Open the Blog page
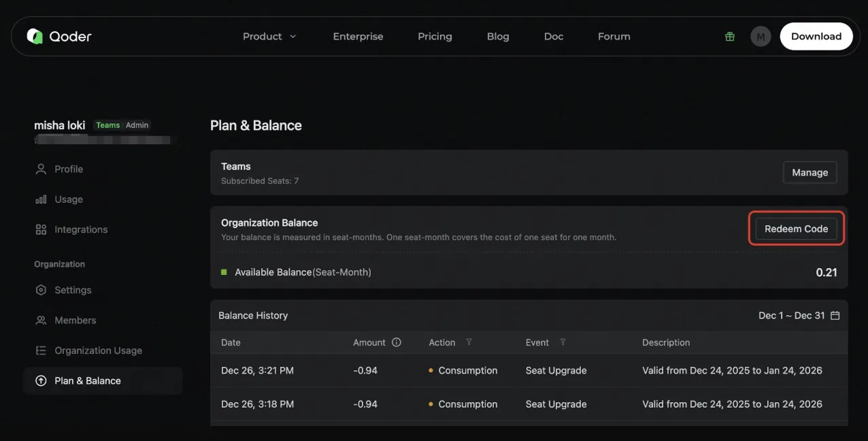This screenshot has width=868, height=441. pyautogui.click(x=498, y=37)
